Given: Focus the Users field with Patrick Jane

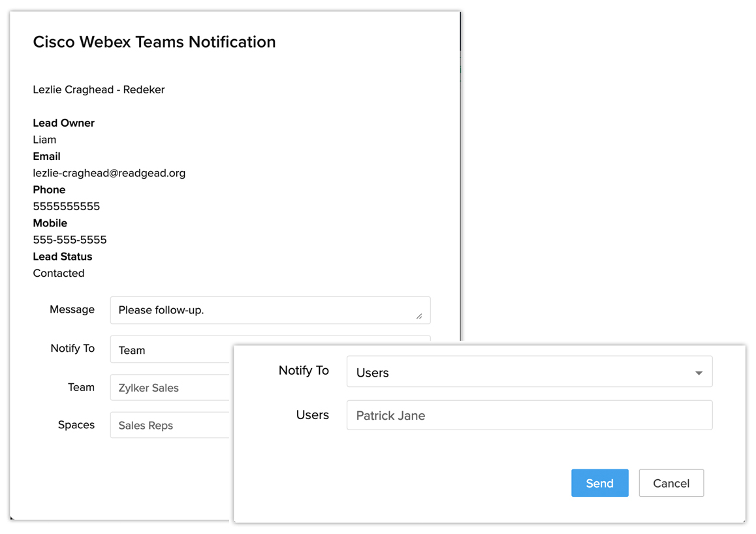Looking at the screenshot, I should [529, 415].
